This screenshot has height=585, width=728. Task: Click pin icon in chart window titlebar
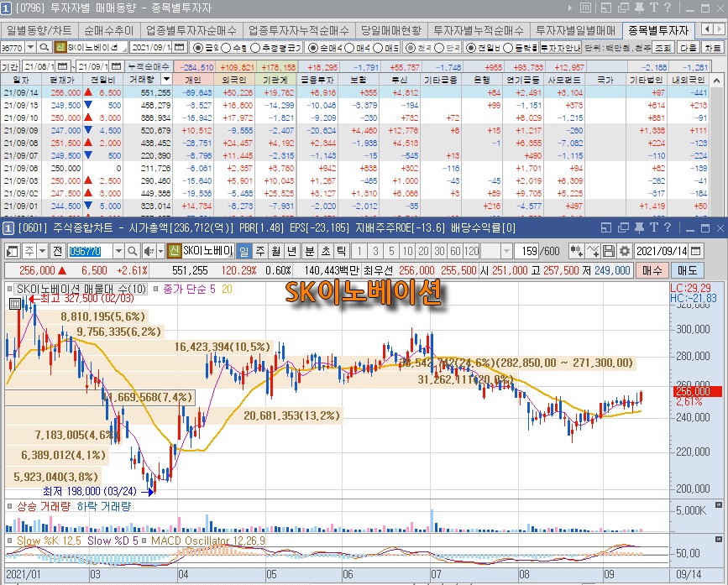click(x=639, y=227)
